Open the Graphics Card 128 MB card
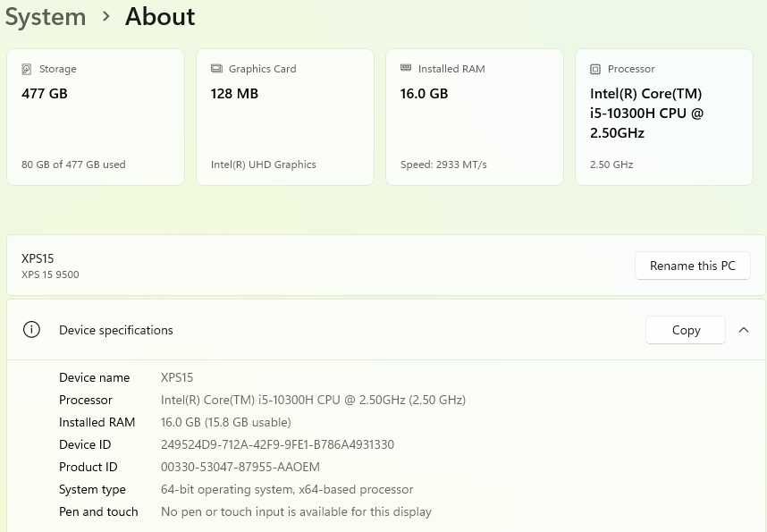The height and width of the screenshot is (532, 767). (x=284, y=117)
